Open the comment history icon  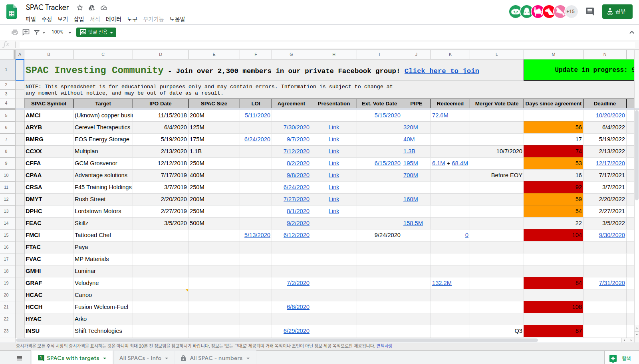[590, 12]
